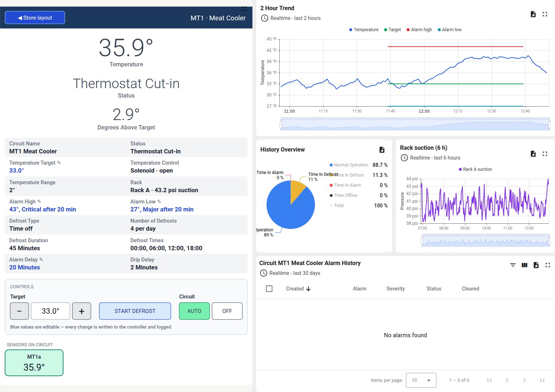Decrease the target with the minus button
The height and width of the screenshot is (392, 555).
pos(20,311)
